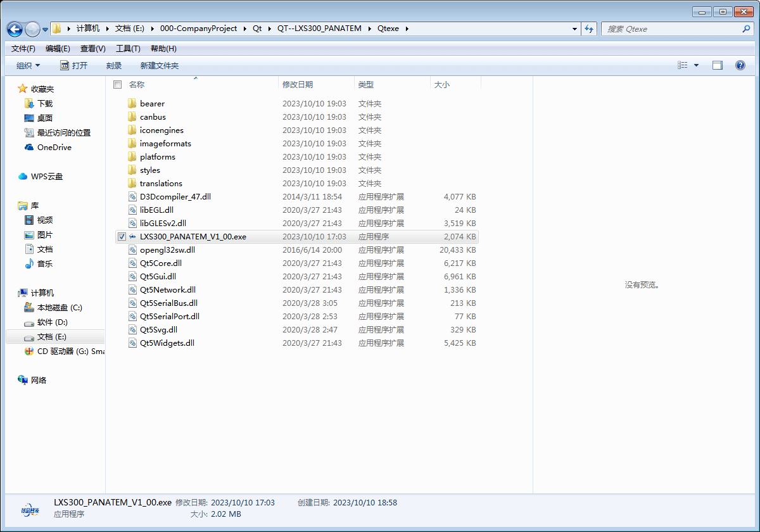Open the 组织 dropdown menu

28,65
